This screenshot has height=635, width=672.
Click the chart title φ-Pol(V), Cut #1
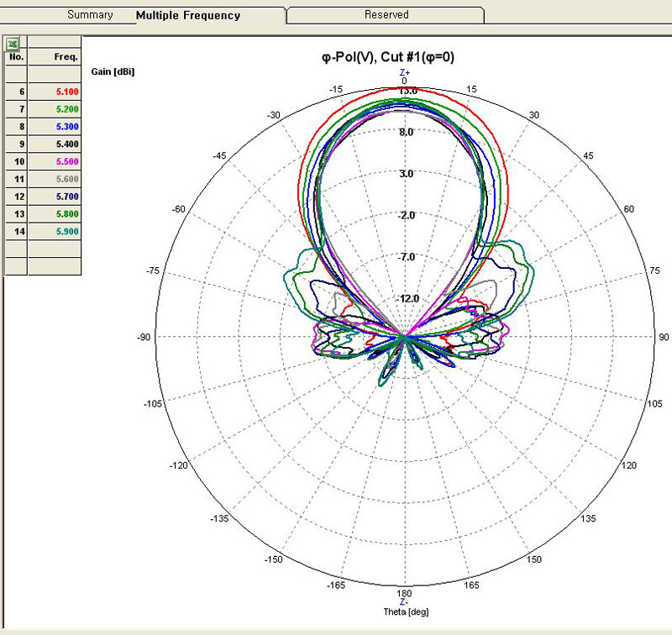coord(388,57)
